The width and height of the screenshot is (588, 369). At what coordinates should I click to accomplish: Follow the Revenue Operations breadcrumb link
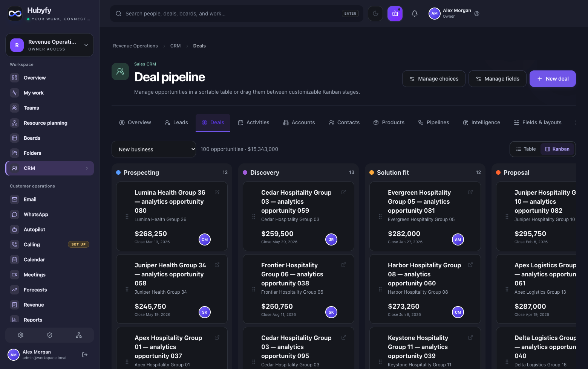[x=135, y=46]
